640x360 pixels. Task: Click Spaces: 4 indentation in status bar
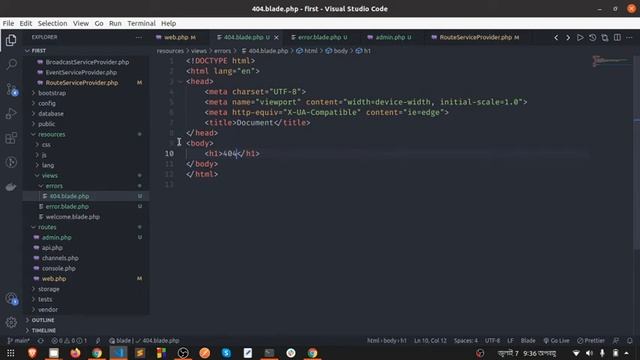[466, 340]
